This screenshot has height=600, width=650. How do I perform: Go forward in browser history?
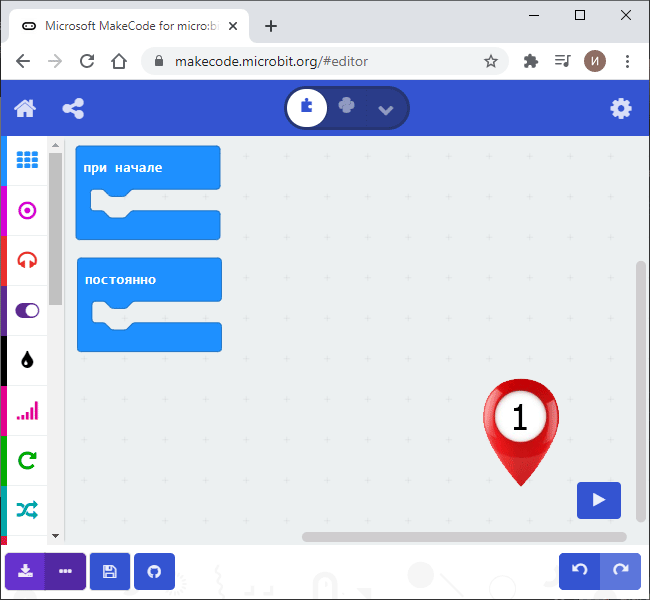[x=55, y=61]
